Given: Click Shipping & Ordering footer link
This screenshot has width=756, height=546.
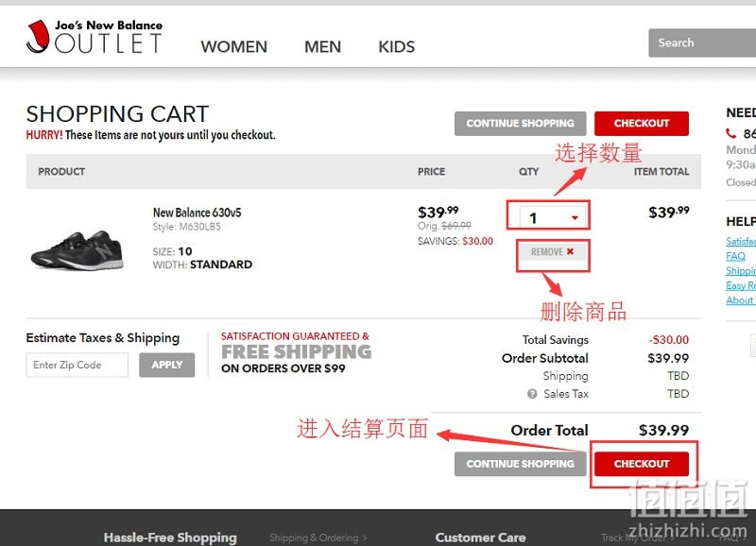Looking at the screenshot, I should point(318,537).
